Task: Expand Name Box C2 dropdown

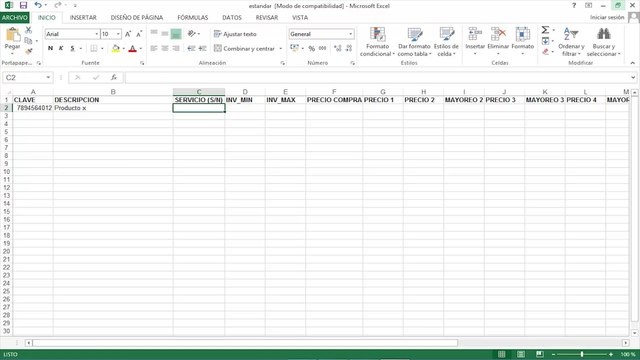Action: click(48, 78)
